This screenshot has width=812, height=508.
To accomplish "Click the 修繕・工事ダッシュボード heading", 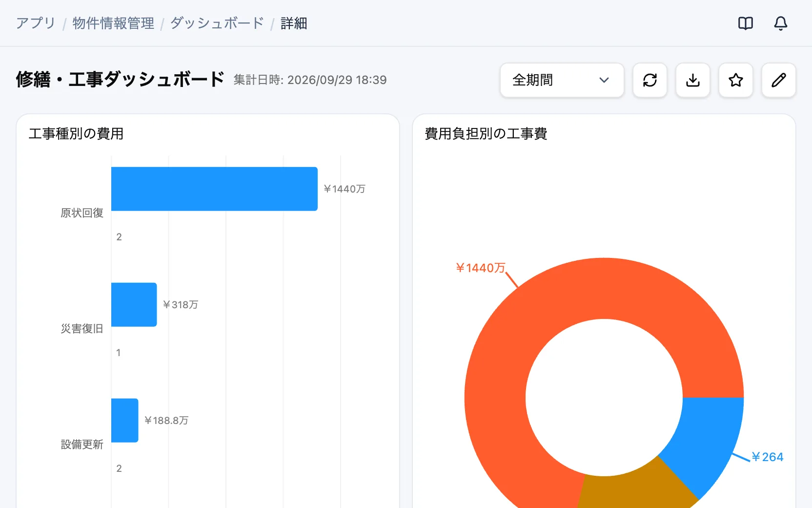I will click(x=120, y=80).
